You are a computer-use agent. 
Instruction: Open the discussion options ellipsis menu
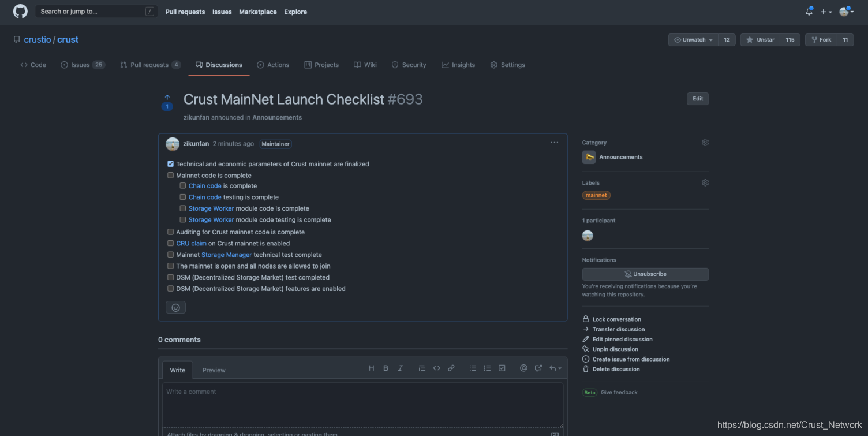pyautogui.click(x=554, y=143)
